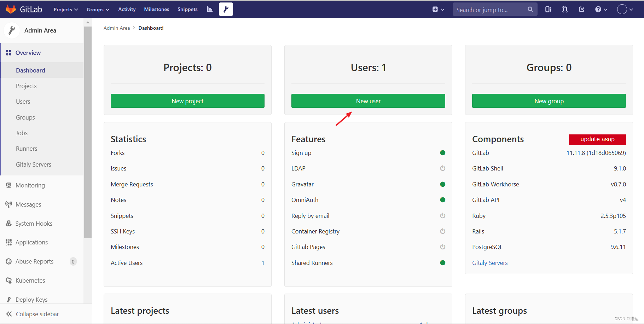The image size is (644, 324).
Task: Click the GitLab version 11.11.8 text
Action: coord(596,153)
